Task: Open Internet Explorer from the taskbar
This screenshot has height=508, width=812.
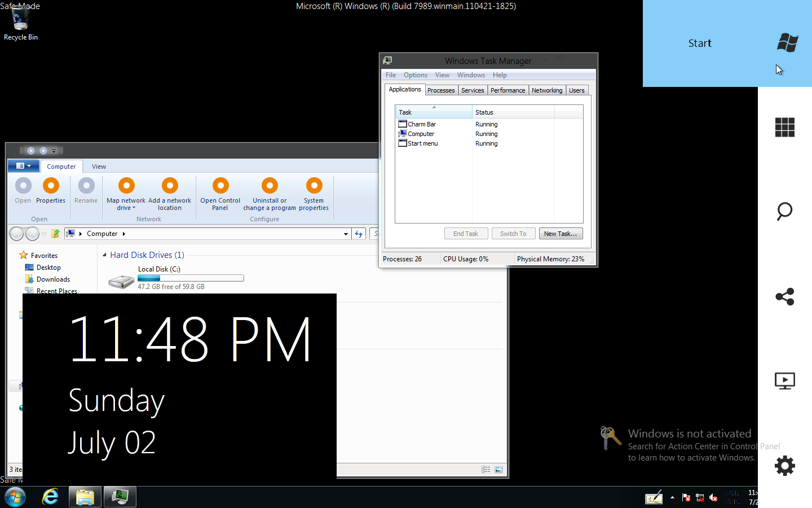Action: [x=50, y=497]
